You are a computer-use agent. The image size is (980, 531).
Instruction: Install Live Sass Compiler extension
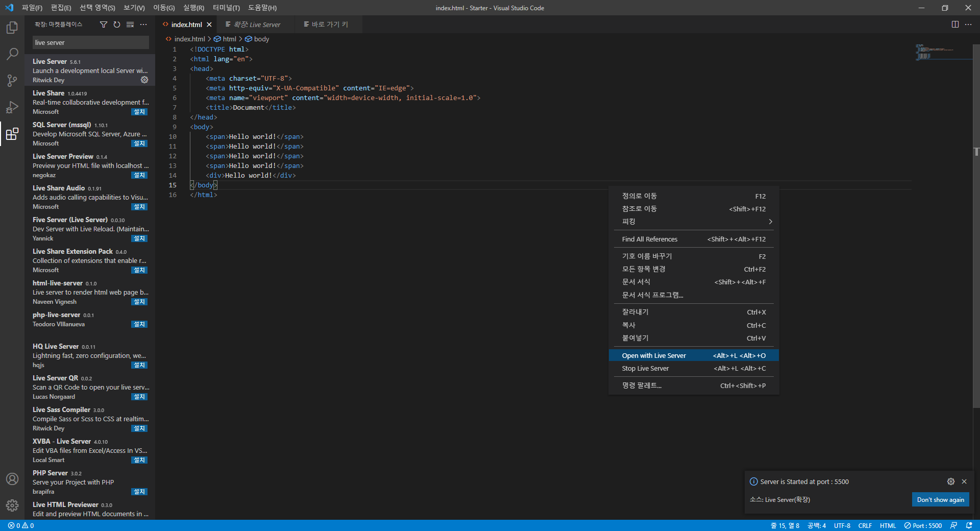(x=139, y=428)
